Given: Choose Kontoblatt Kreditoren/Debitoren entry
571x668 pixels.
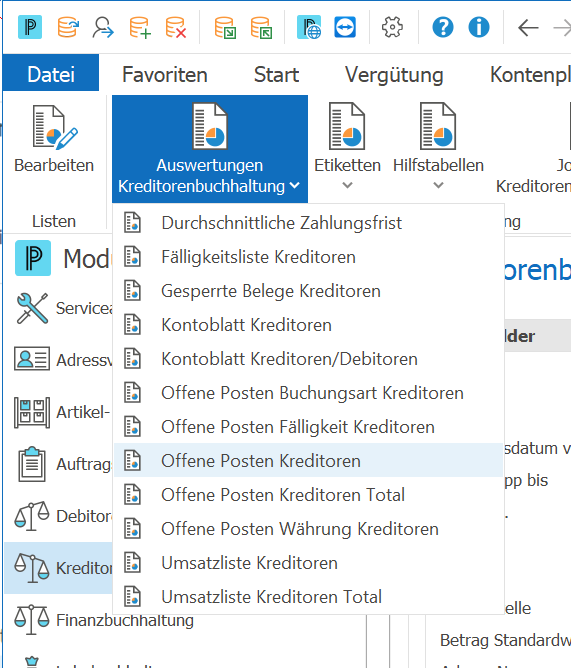Looking at the screenshot, I should 309,359.
